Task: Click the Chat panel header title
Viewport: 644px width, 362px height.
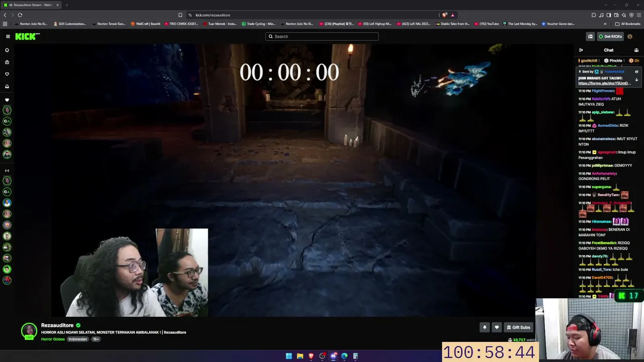Action: (609, 50)
